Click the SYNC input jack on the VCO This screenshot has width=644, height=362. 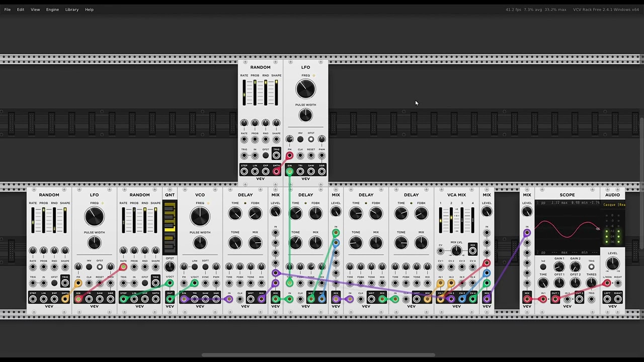point(205,283)
